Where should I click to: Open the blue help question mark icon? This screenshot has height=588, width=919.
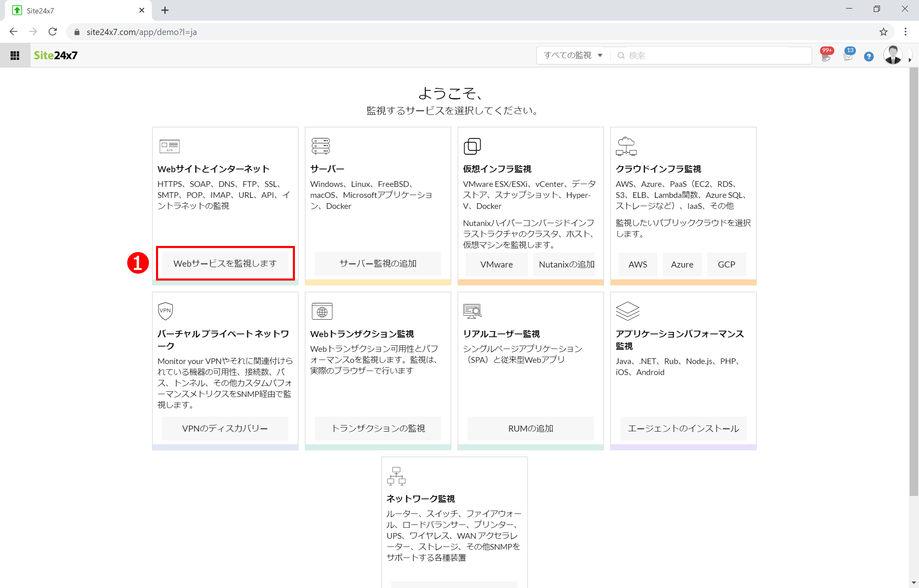pos(869,57)
